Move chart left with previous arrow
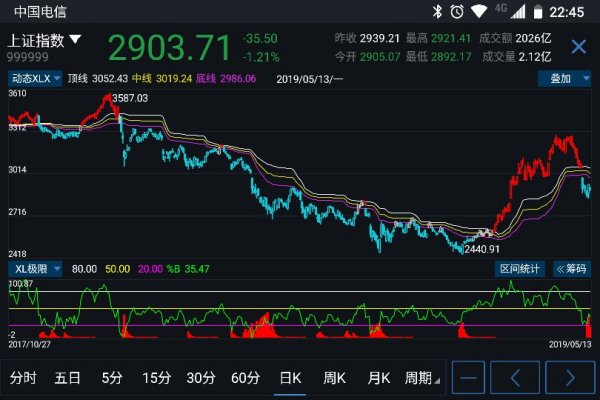Viewport: 600px width, 400px height. (x=515, y=377)
